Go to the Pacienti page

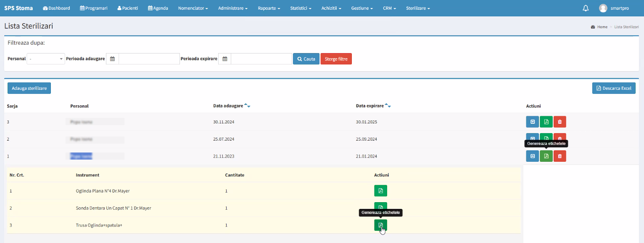[128, 8]
